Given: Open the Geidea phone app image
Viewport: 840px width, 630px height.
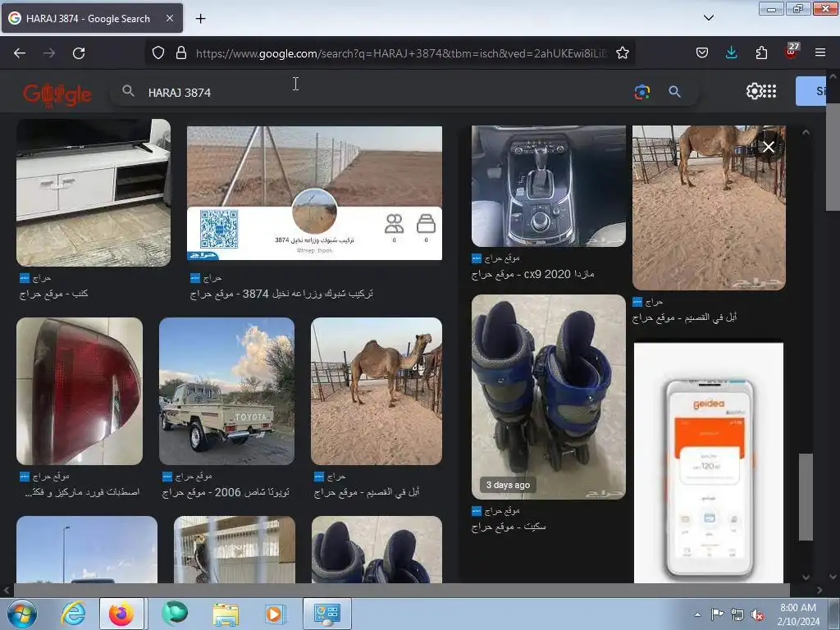Looking at the screenshot, I should (708, 463).
